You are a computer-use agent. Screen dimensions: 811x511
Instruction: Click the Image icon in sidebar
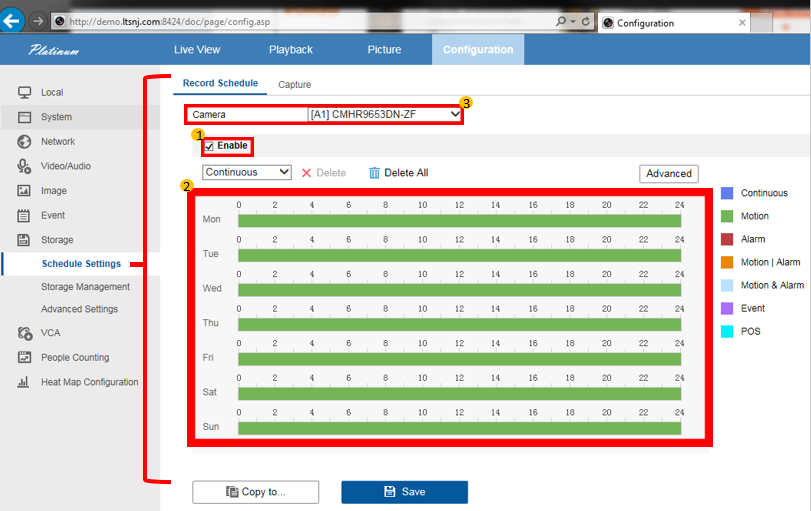[x=24, y=190]
